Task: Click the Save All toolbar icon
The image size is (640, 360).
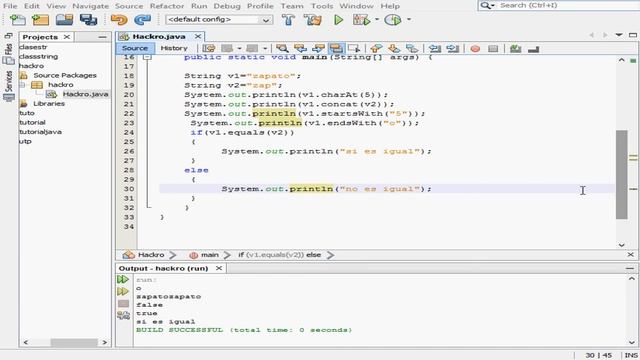Action: click(x=88, y=20)
